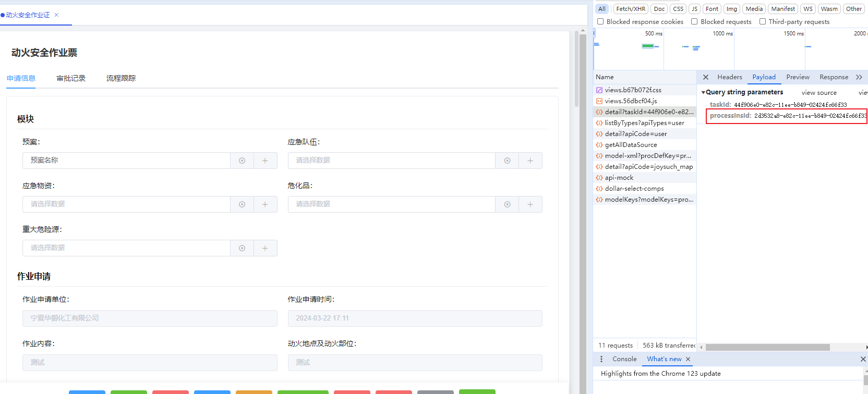
Task: Click payload pane horizontal scrollbar
Action: [767, 347]
